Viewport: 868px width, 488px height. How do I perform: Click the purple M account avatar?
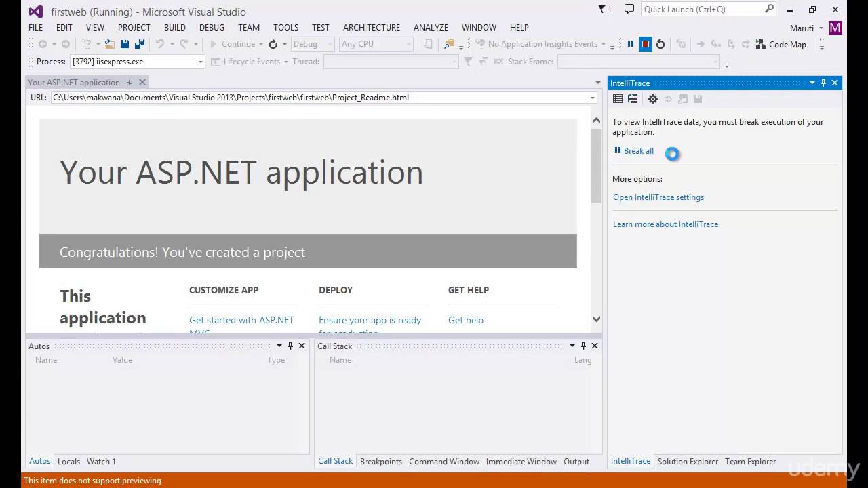tap(835, 28)
